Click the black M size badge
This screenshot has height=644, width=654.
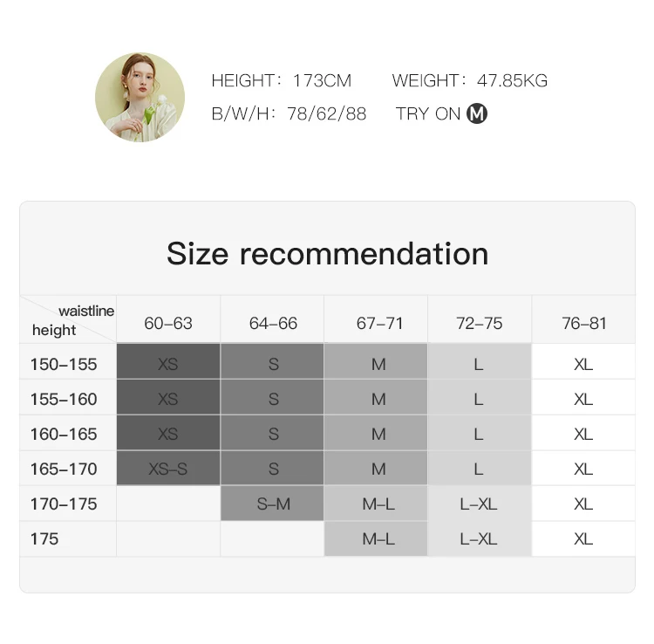(477, 113)
